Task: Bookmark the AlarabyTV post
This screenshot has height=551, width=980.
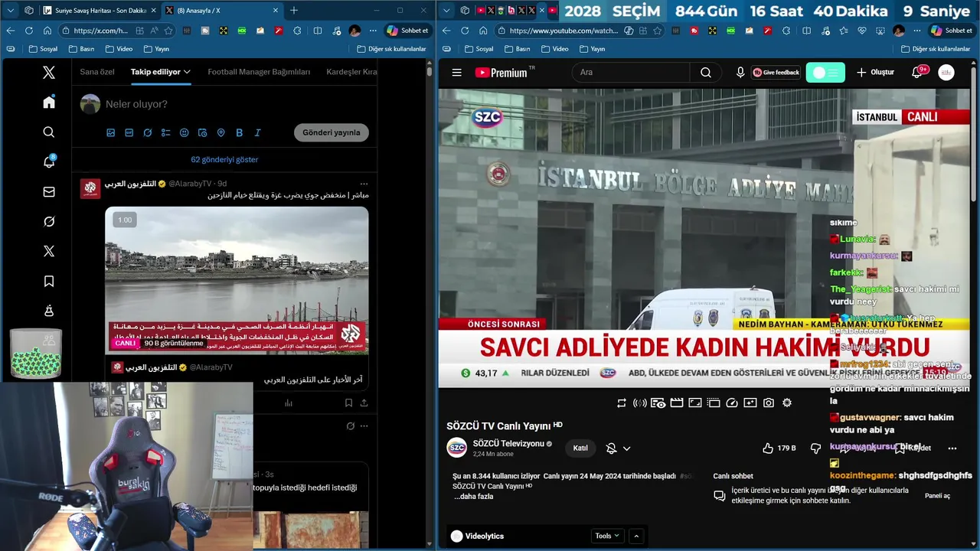Action: pos(348,403)
